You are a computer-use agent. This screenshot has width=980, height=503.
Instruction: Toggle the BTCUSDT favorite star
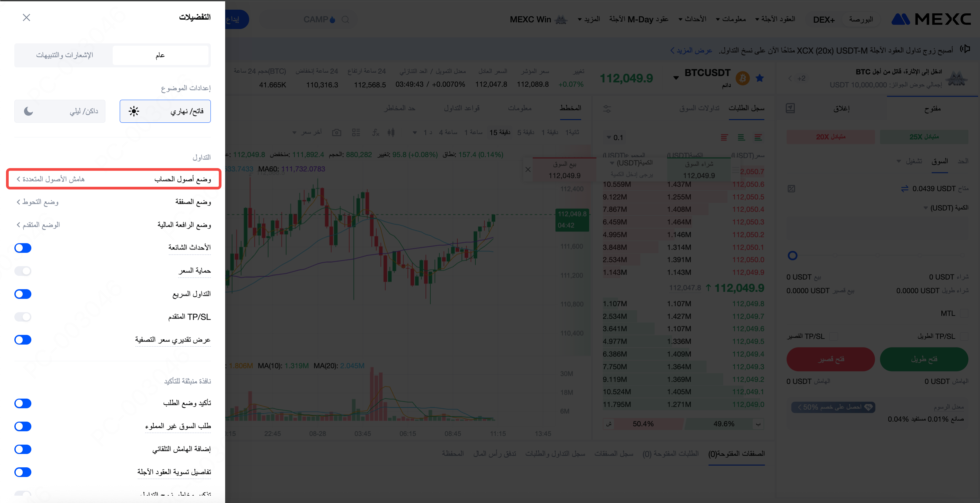(760, 78)
